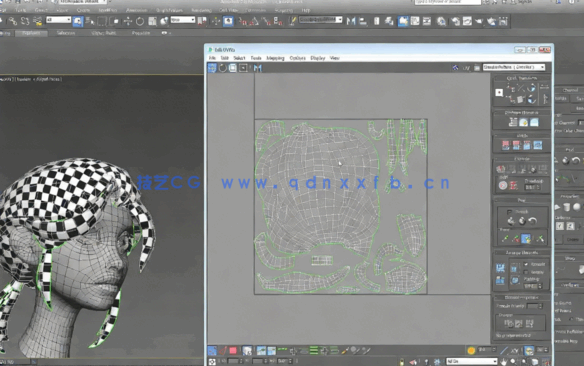The image size is (584, 366).
Task: Click the highlighted blue Pins icon
Action: [x=526, y=239]
